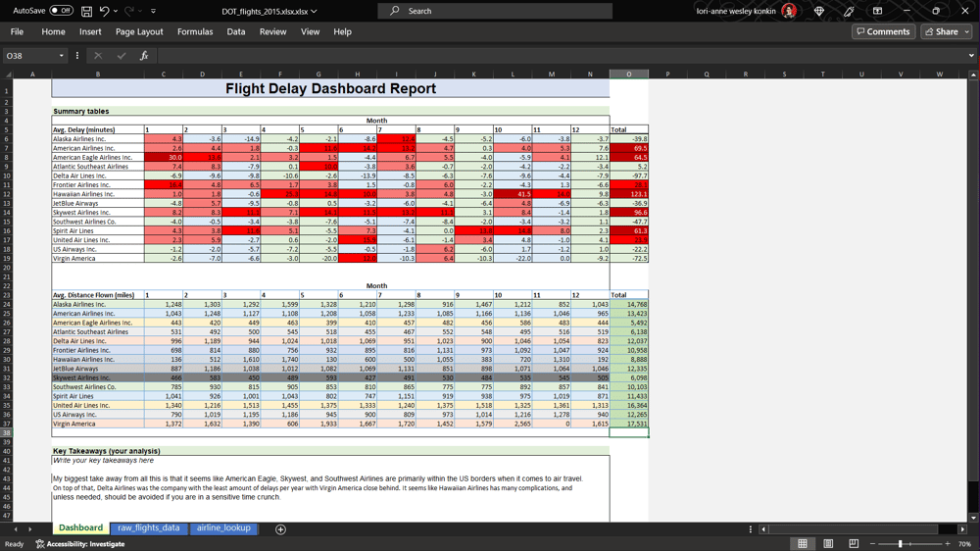Open Ribbon Display Options icon
Viewport: 980px width, 551px height.
877,11
